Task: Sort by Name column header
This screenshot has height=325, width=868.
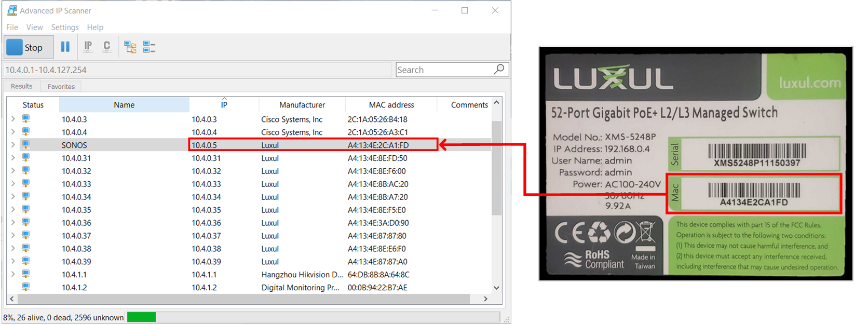Action: click(x=124, y=105)
